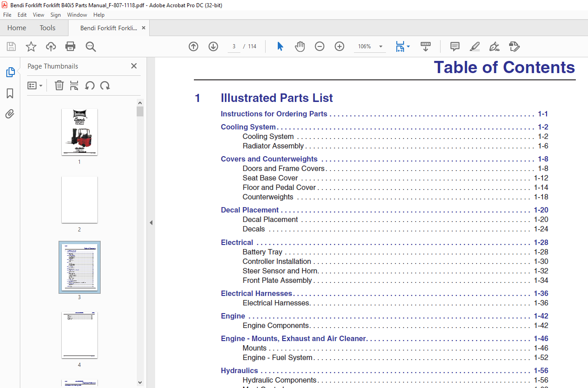Select page 1 thumbnail
Viewport: 588px width, 388px height.
[79, 132]
